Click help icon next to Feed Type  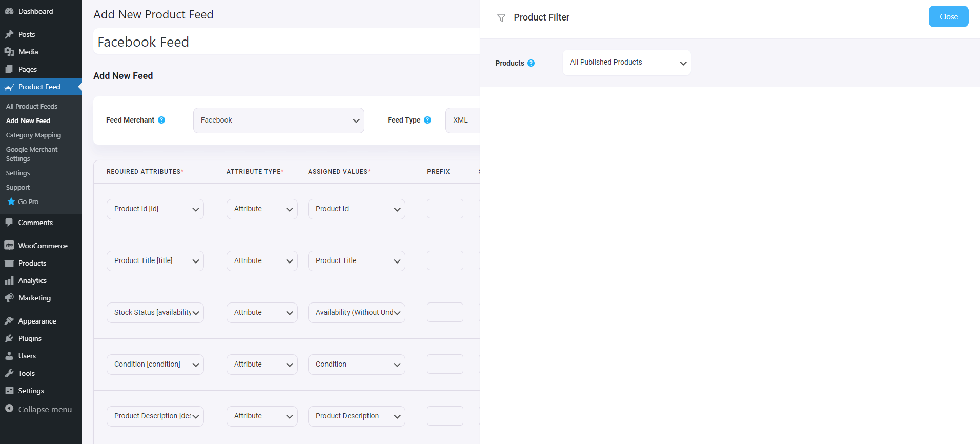(x=427, y=120)
